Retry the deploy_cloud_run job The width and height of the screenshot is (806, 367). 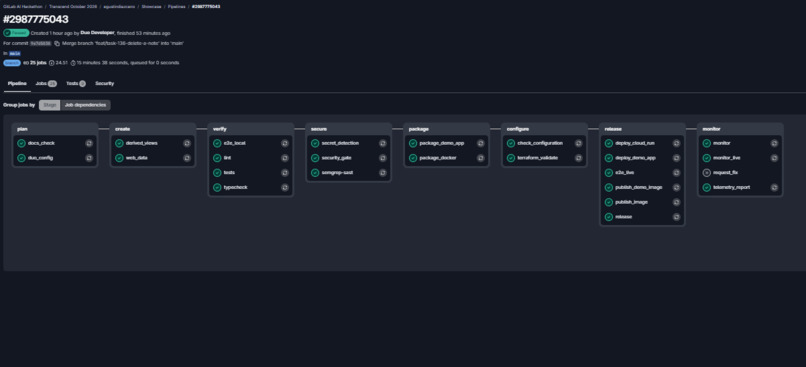pyautogui.click(x=676, y=143)
